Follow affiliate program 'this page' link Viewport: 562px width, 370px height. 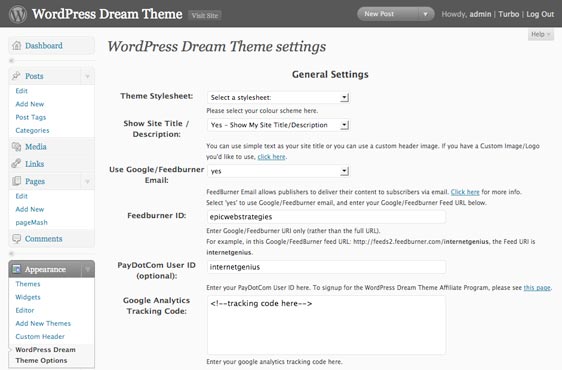click(x=537, y=288)
